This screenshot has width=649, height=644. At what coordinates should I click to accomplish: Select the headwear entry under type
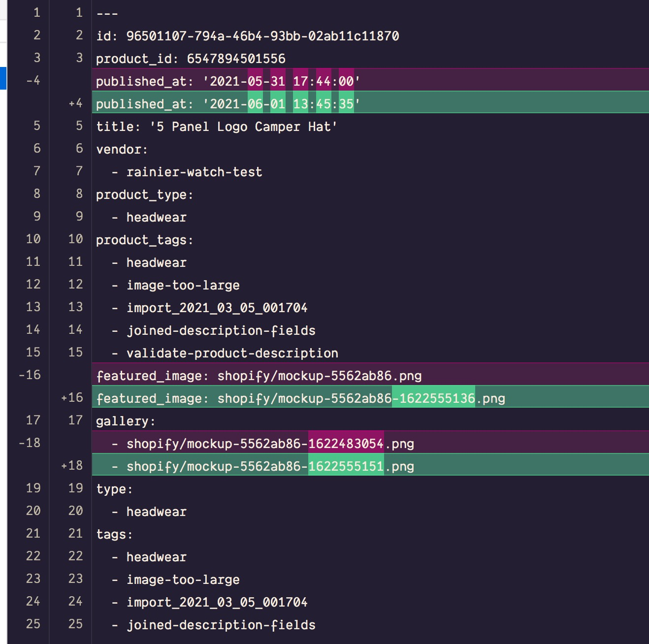(156, 512)
